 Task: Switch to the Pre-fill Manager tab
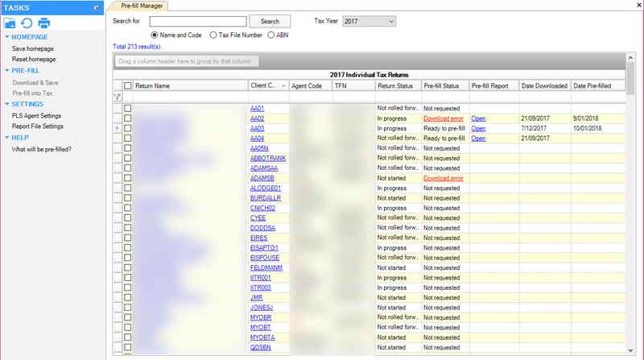139,6
